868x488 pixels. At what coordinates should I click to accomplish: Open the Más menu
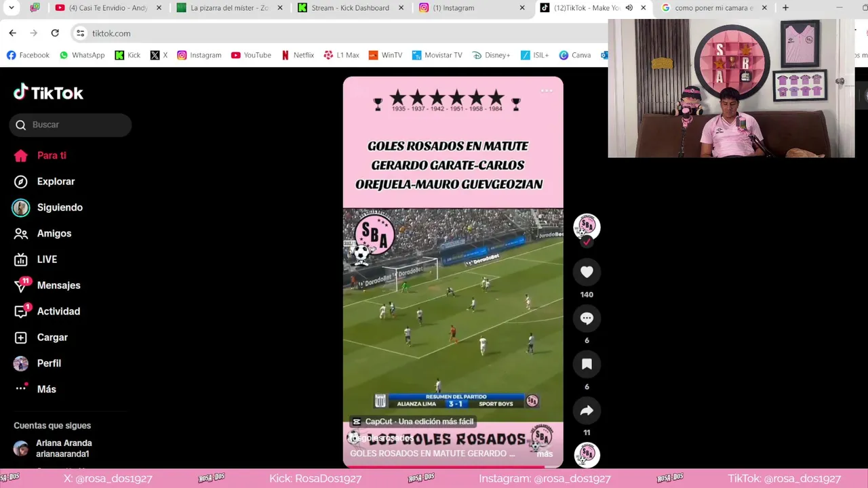point(35,389)
